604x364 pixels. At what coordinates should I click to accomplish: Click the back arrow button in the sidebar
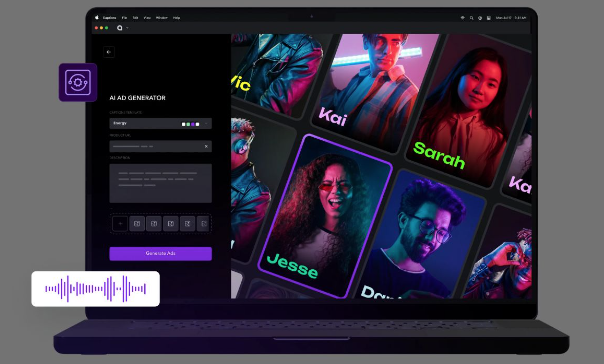coord(109,52)
